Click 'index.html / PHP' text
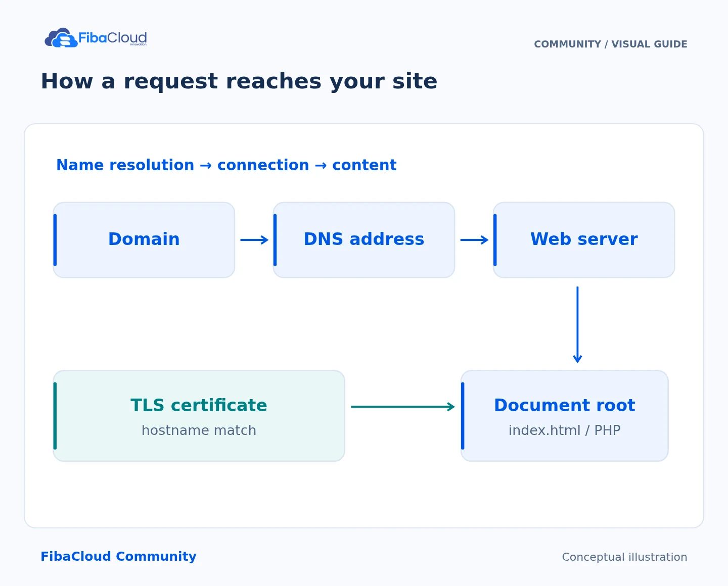The height and width of the screenshot is (586, 728). click(565, 430)
